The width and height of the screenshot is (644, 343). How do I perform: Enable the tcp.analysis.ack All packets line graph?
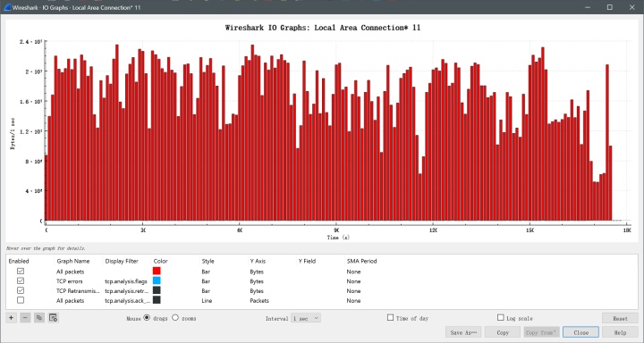(21, 300)
